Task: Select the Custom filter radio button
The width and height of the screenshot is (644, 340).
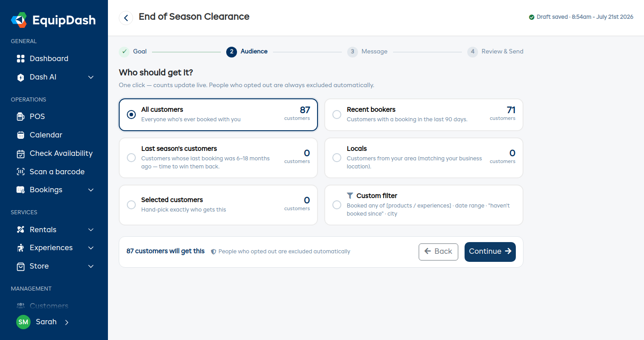Action: (x=337, y=205)
